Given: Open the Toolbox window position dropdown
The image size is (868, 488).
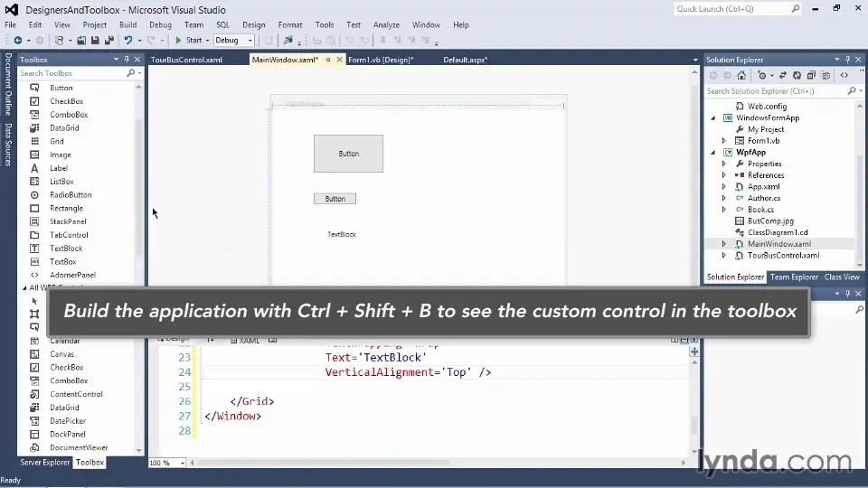Looking at the screenshot, I should pos(117,60).
